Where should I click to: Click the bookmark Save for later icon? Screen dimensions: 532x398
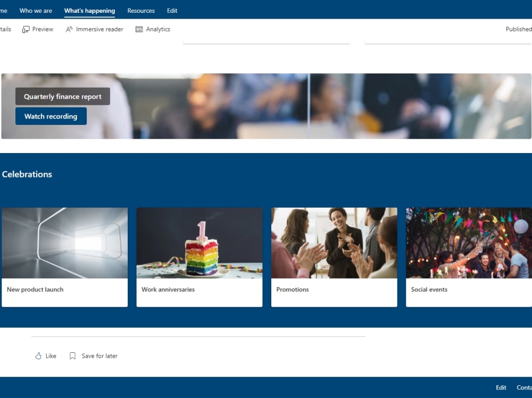coord(72,355)
